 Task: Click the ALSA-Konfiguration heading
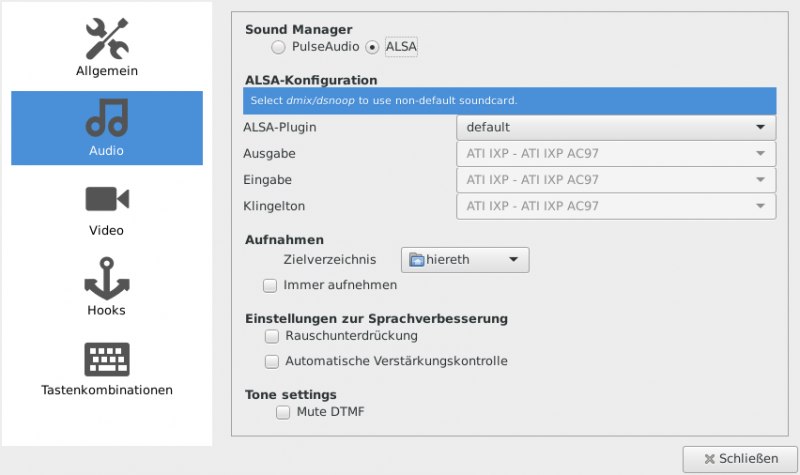pos(311,80)
